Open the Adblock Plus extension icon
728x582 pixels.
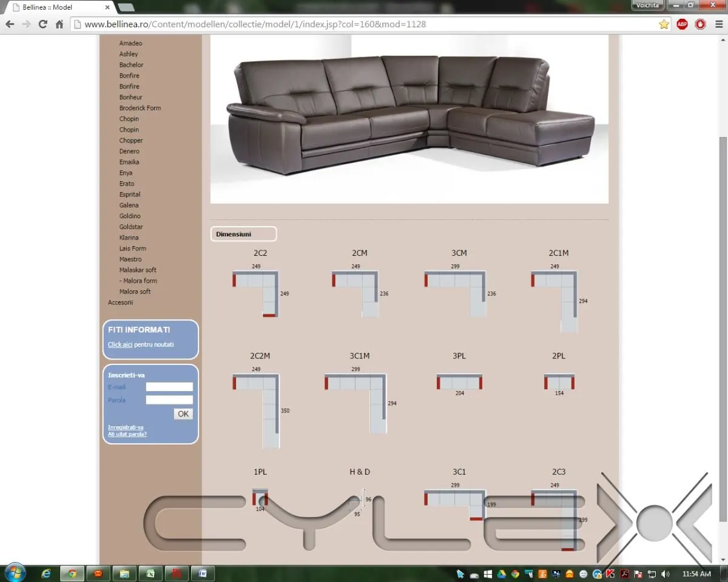682,24
